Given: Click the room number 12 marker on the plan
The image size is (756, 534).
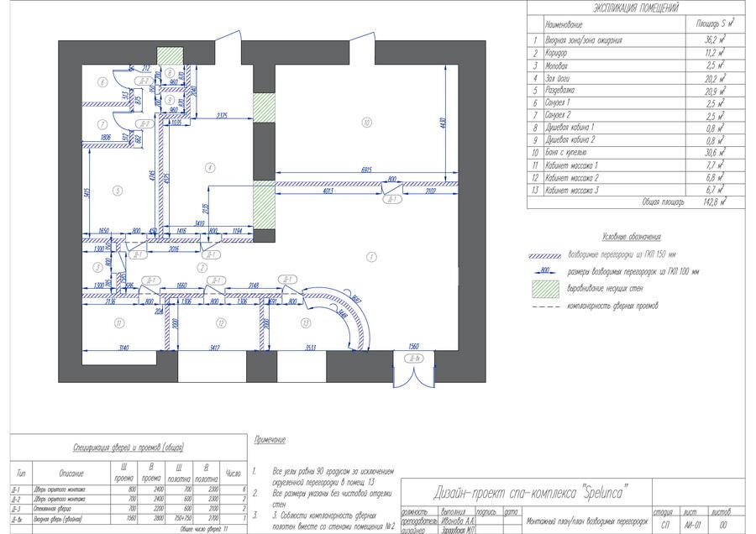Looking at the screenshot, I should click(221, 323).
